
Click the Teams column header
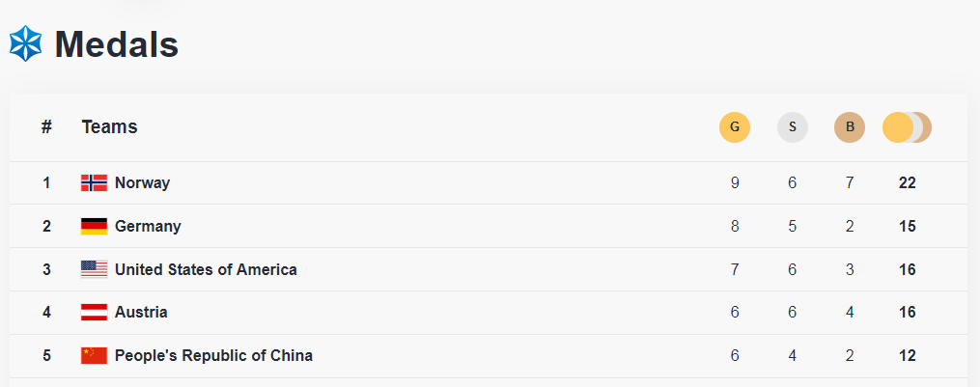109,127
